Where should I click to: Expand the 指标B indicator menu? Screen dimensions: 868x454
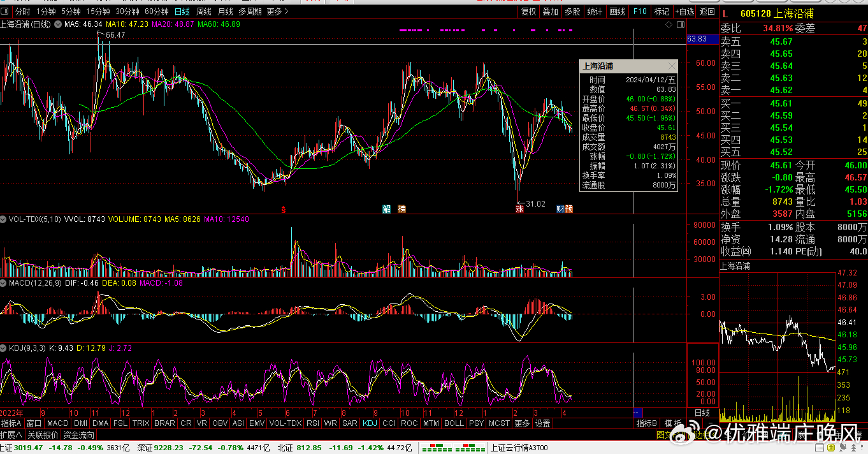coord(647,423)
